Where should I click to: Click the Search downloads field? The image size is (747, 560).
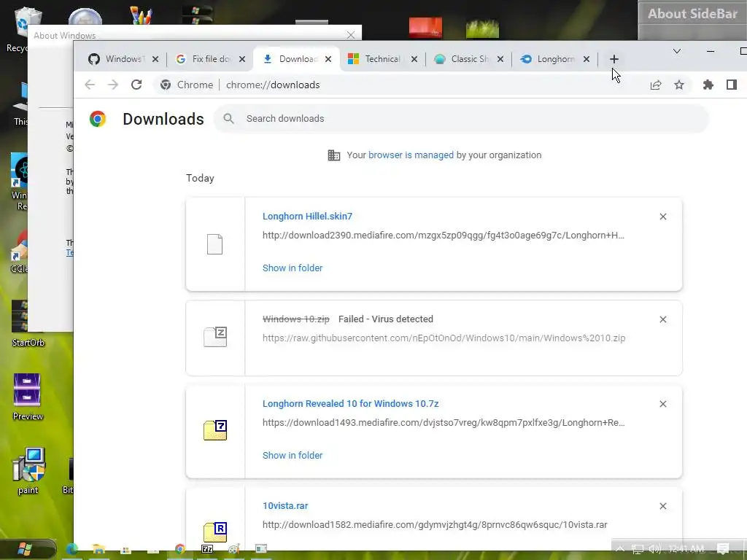point(461,119)
